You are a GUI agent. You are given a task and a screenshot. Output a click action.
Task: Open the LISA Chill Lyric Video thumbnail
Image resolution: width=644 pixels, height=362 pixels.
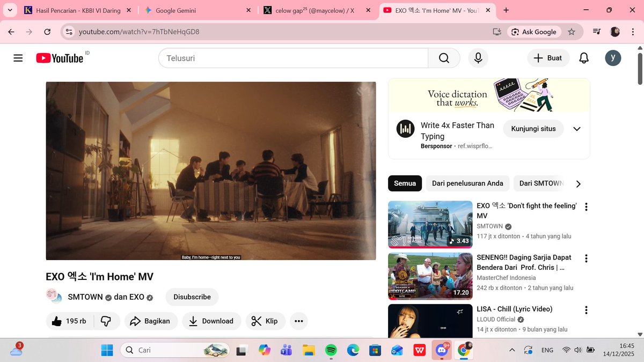[x=430, y=321]
